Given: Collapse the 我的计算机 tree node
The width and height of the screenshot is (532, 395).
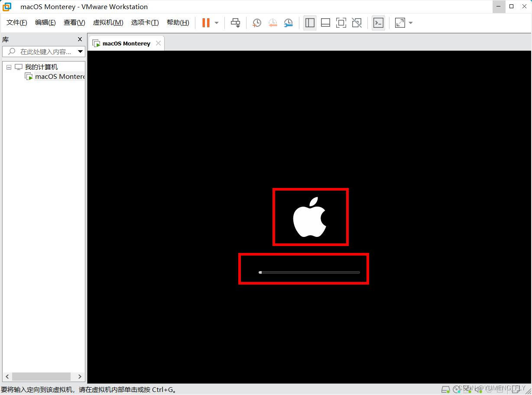Looking at the screenshot, I should (x=9, y=67).
